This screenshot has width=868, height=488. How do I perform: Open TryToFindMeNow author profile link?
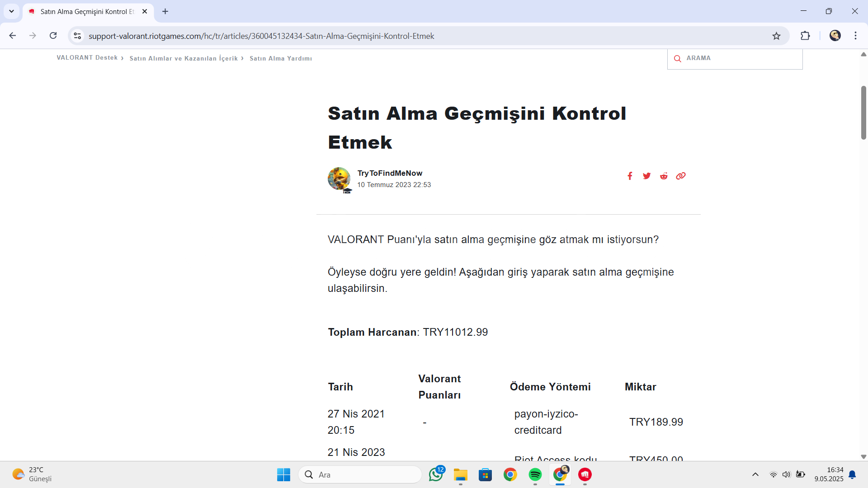point(390,173)
